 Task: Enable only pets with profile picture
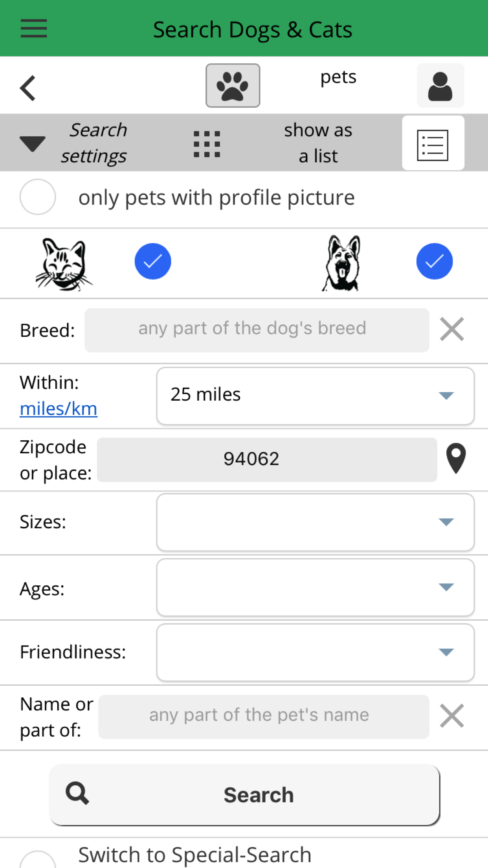(38, 197)
